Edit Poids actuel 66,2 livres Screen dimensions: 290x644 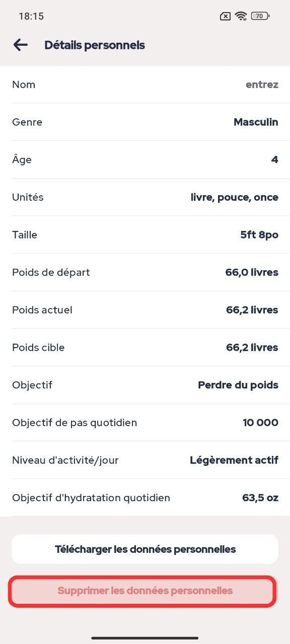point(145,310)
